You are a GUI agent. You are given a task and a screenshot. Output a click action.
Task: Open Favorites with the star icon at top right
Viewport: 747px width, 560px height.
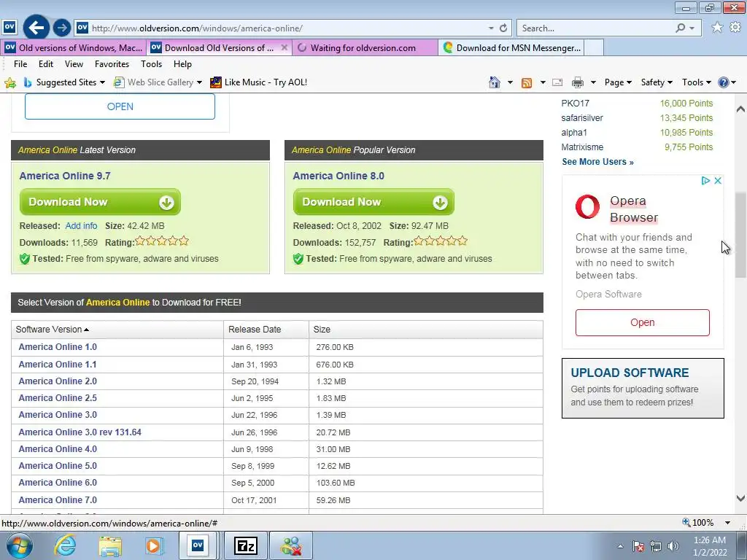(717, 28)
